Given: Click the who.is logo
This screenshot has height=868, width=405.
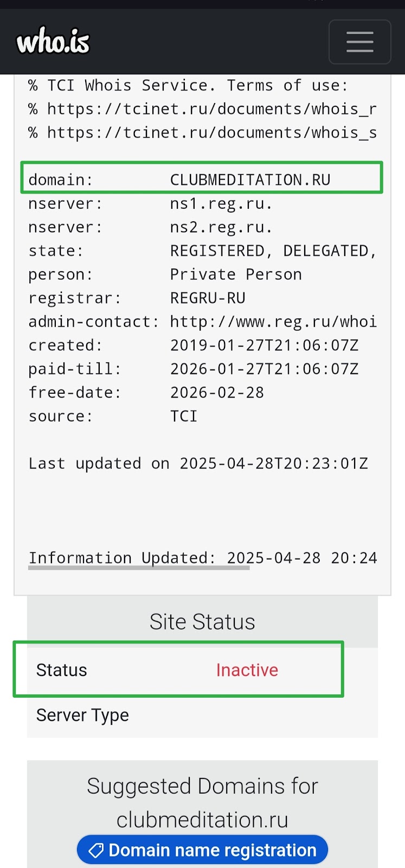Looking at the screenshot, I should 53,42.
